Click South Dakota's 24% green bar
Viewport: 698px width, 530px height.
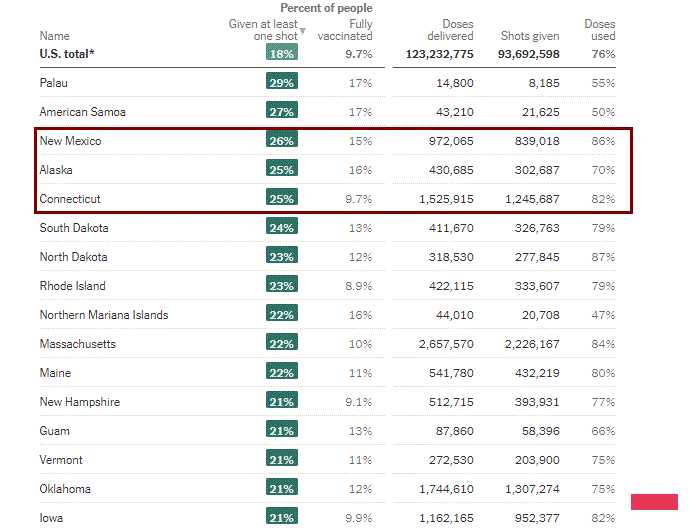pyautogui.click(x=282, y=226)
